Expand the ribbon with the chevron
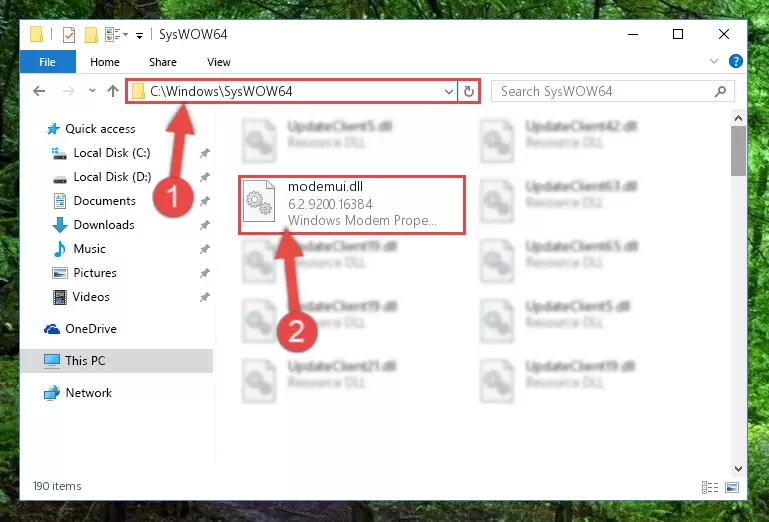769x522 pixels. [714, 61]
